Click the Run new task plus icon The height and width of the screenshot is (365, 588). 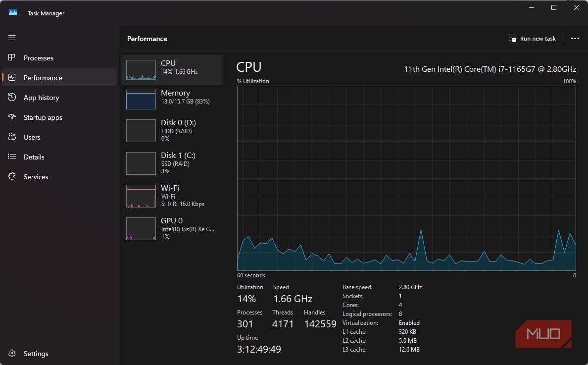[x=512, y=38]
